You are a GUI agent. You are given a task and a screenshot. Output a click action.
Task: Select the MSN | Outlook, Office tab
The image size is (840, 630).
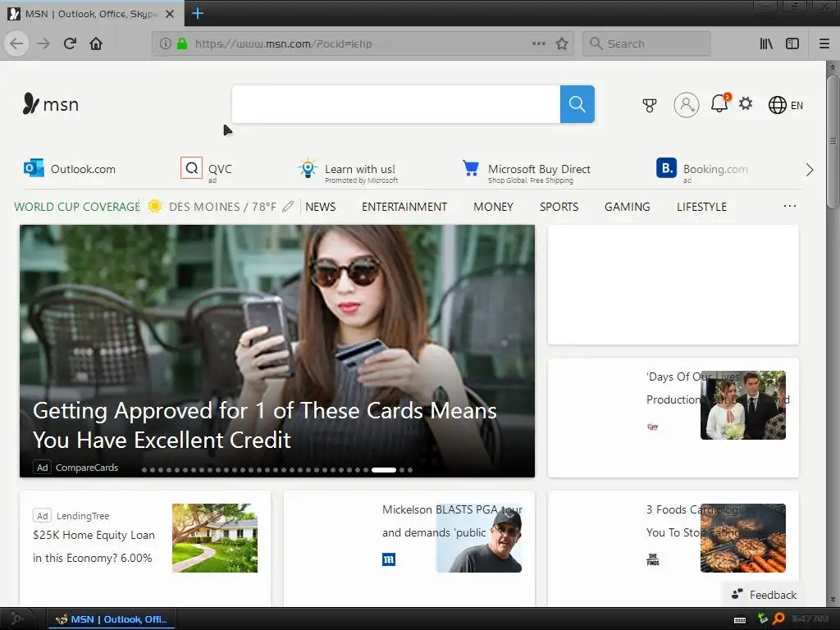click(92, 14)
